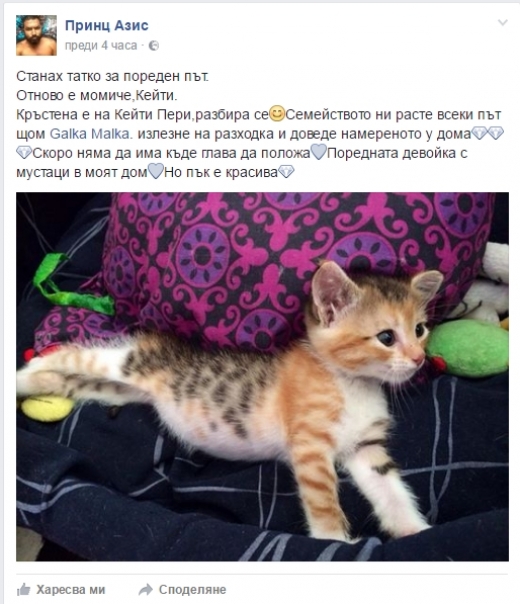
Task: Open the post options chevron menu
Action: 502,23
